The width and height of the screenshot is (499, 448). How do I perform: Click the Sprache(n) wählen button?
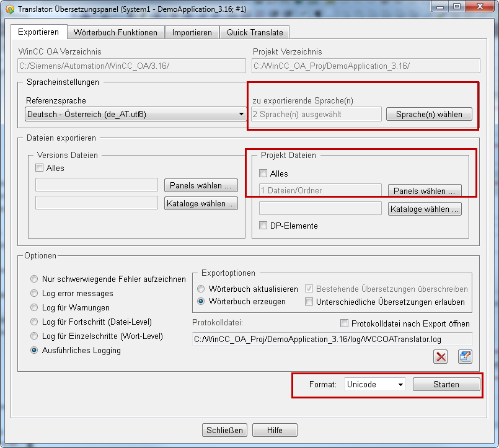coord(429,114)
